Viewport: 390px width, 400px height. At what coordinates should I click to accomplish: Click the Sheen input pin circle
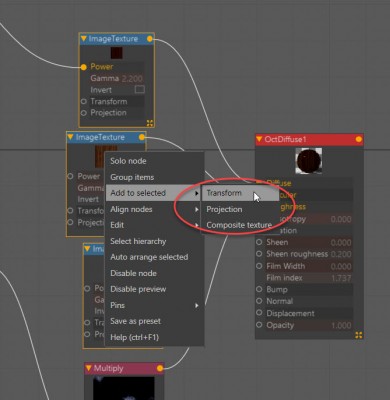259,242
